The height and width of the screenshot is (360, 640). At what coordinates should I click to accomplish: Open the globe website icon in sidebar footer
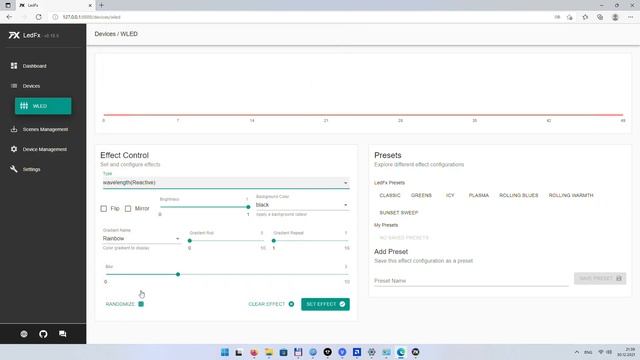(24, 334)
